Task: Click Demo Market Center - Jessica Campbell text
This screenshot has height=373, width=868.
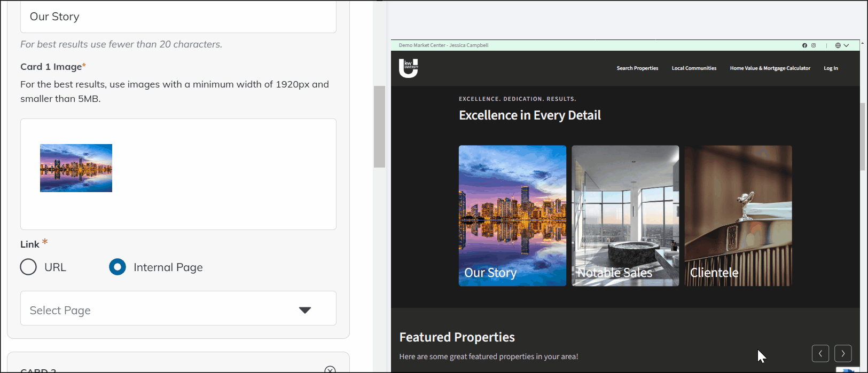Action: click(443, 45)
